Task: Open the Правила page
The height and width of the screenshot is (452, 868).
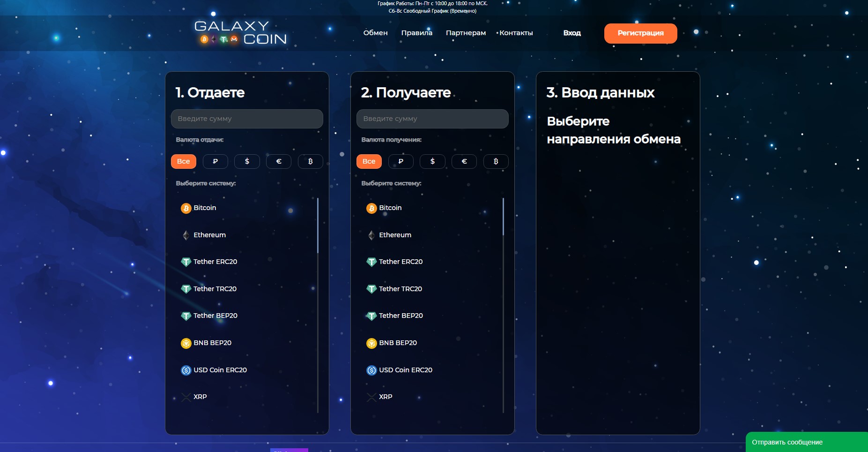Action: pos(417,33)
